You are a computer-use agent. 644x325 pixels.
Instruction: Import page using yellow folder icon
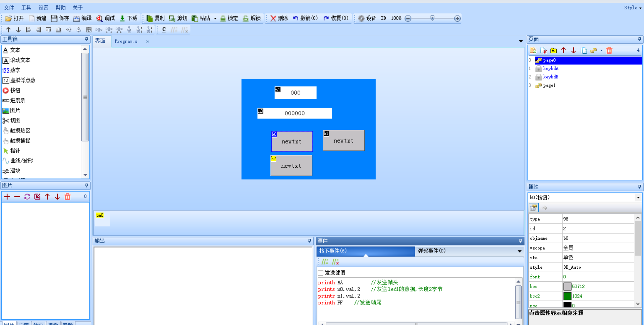pos(553,50)
